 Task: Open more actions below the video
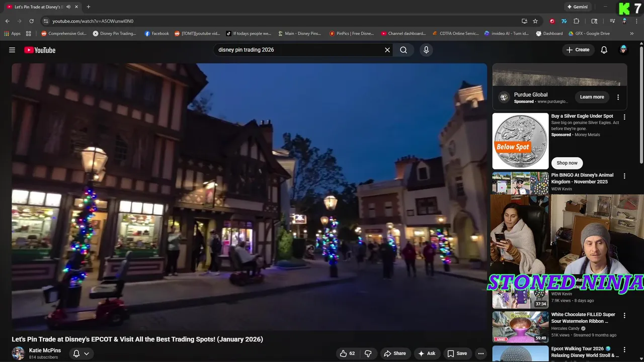(480, 353)
